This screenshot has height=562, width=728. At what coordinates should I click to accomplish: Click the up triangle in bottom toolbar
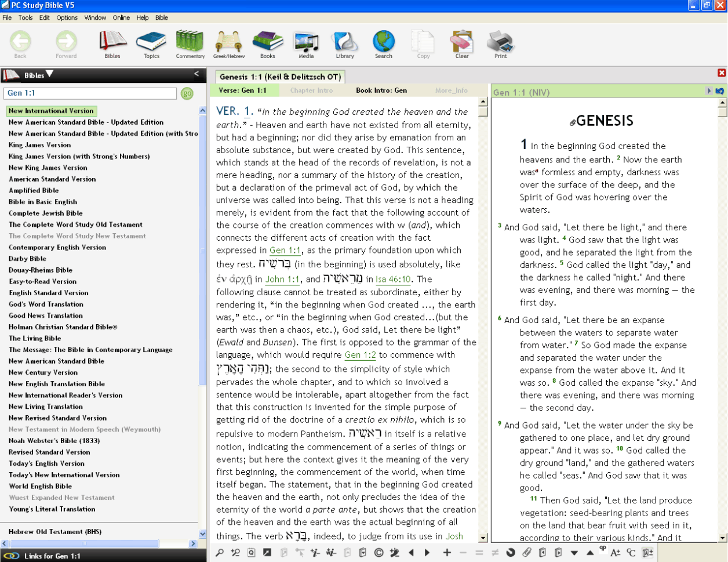click(x=589, y=553)
